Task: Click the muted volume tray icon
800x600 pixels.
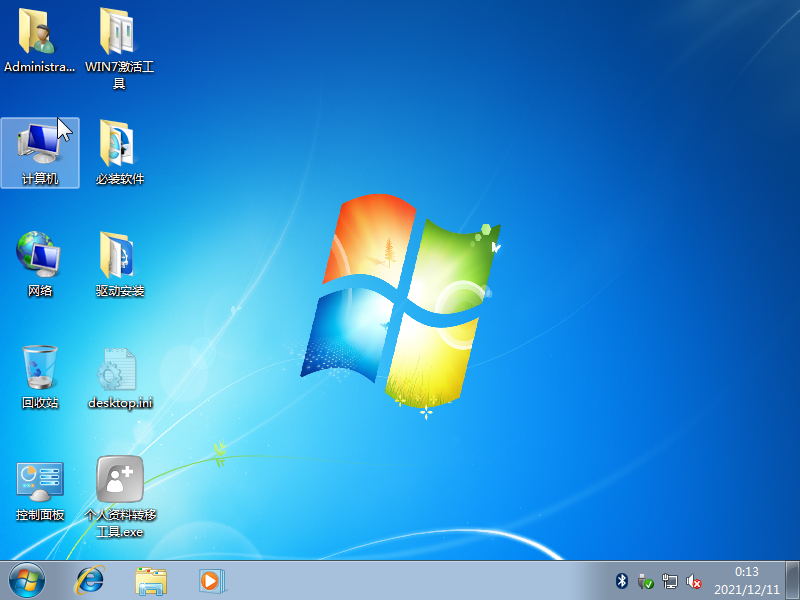Action: (x=693, y=581)
